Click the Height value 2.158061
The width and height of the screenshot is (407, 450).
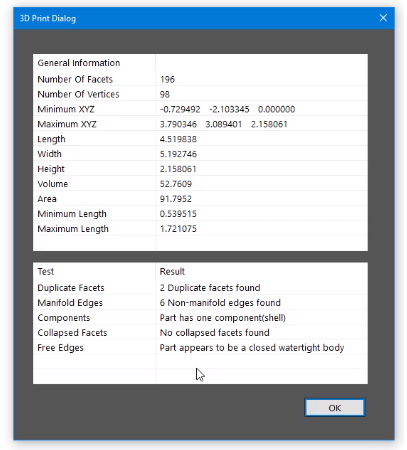(x=178, y=169)
